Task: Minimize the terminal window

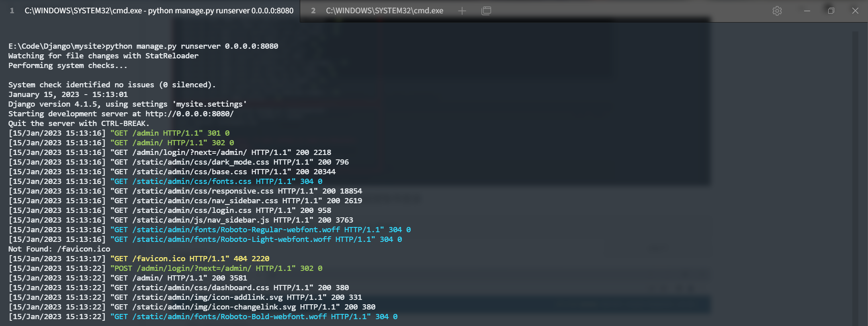Action: click(807, 11)
